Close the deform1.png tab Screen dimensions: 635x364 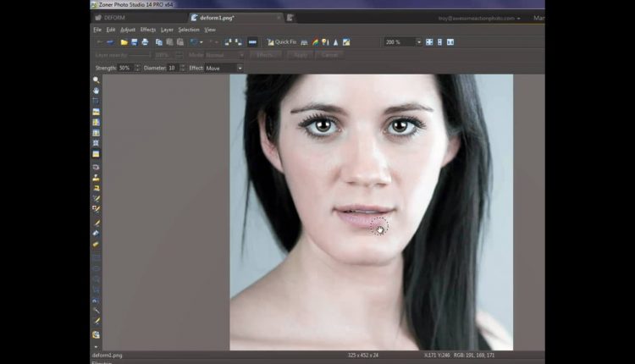click(x=279, y=18)
